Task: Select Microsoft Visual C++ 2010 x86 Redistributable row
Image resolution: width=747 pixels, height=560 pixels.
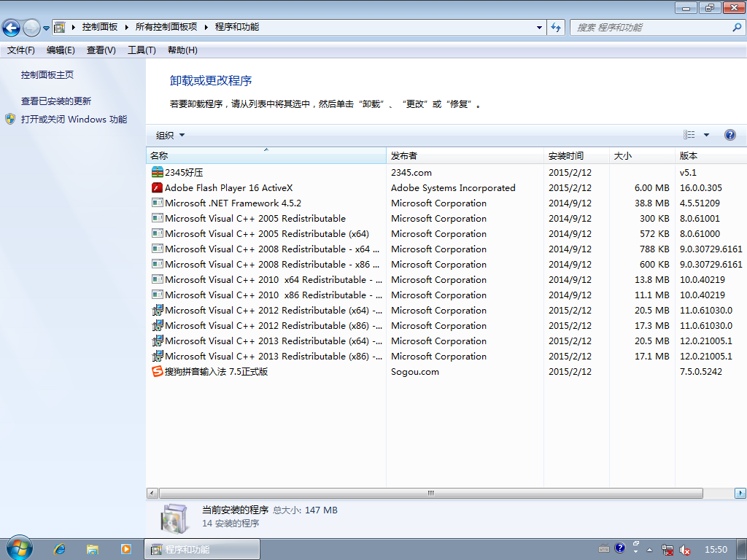Action: coord(446,295)
